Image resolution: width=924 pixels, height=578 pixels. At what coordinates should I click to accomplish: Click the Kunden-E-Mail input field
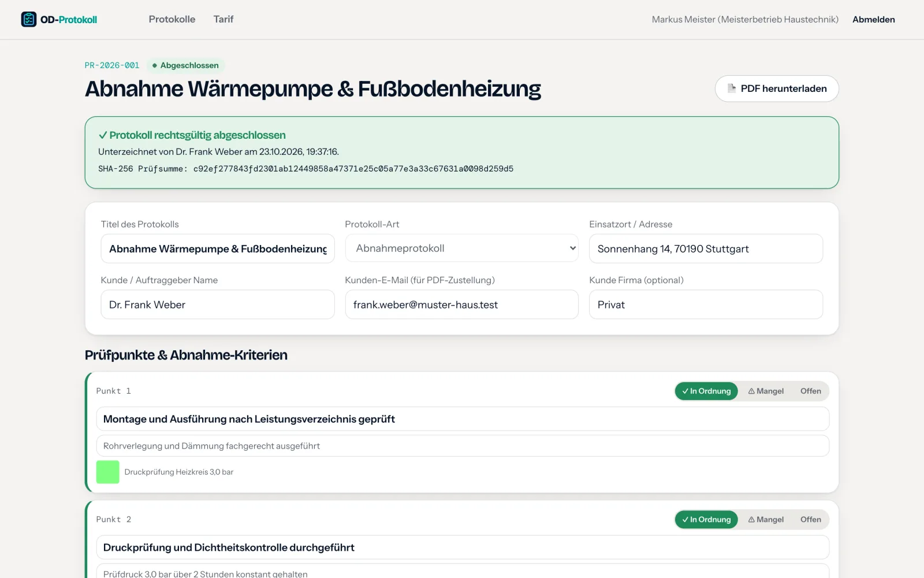click(x=461, y=305)
